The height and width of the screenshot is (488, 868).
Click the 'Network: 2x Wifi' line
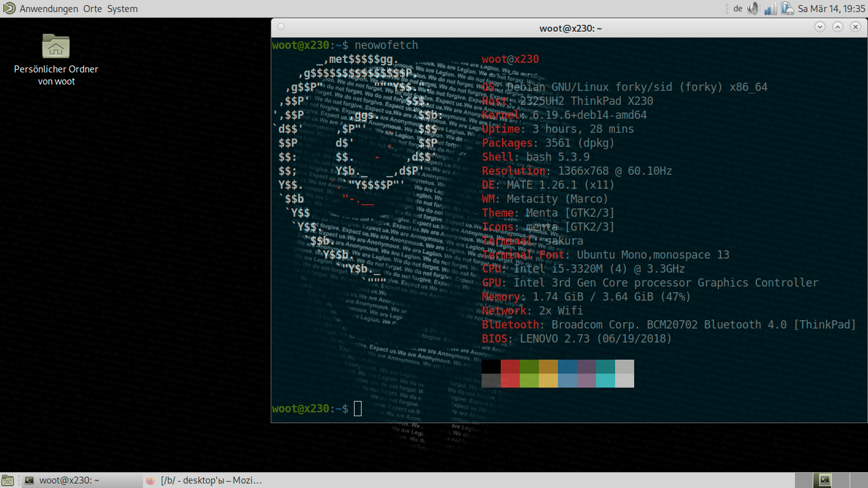[532, 311]
